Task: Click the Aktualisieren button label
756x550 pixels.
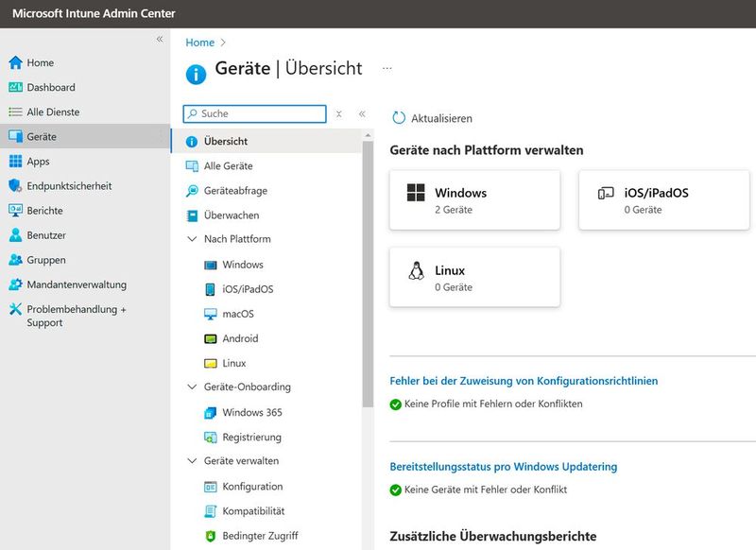Action: (441, 118)
